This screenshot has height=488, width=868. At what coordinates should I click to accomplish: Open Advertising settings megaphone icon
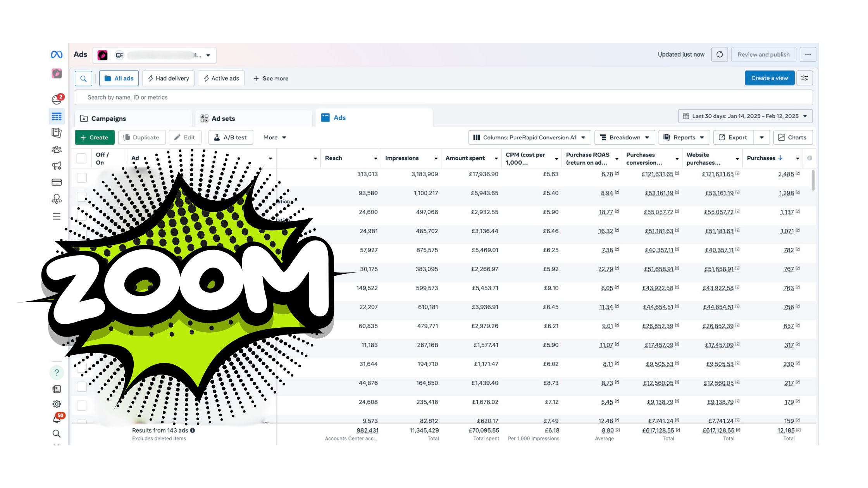[x=57, y=166]
